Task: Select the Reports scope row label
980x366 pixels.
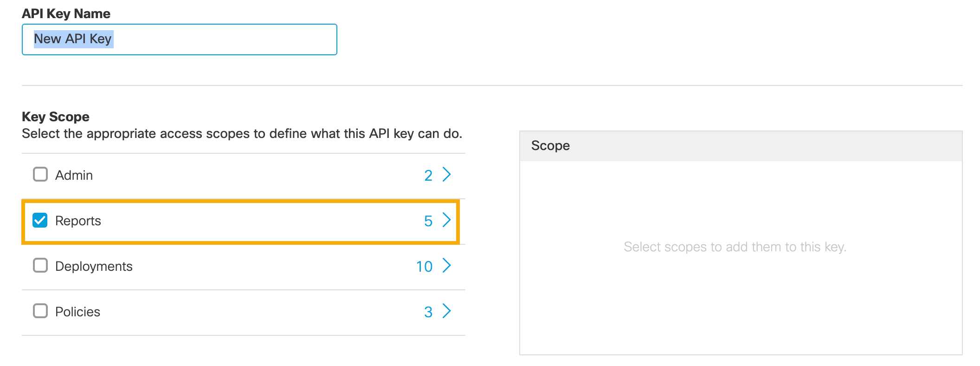Action: (78, 221)
